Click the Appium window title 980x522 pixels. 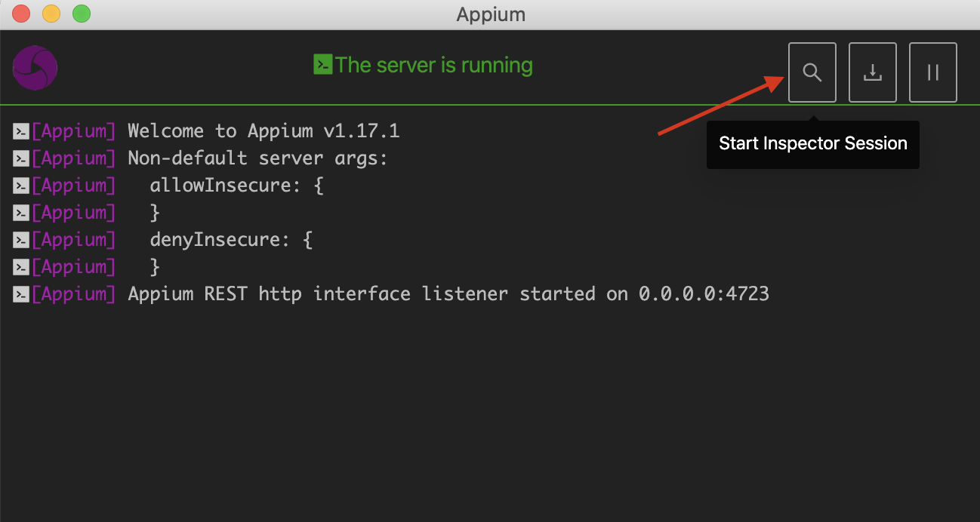pos(491,14)
